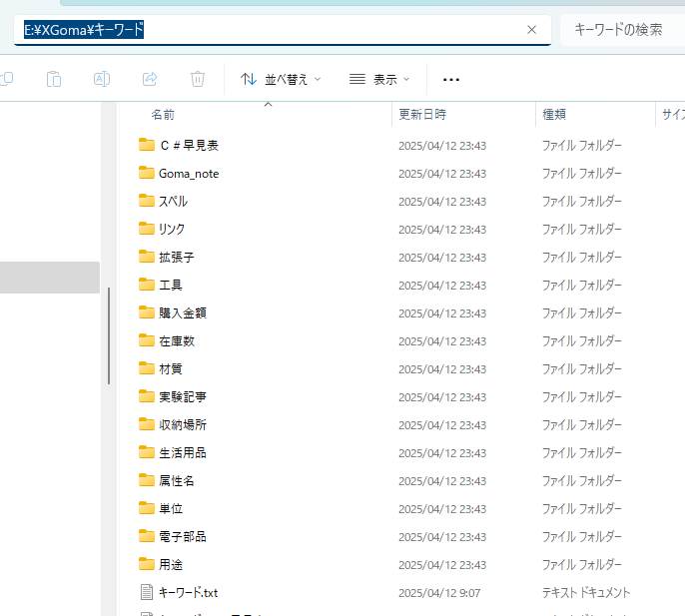The width and height of the screenshot is (685, 616).
Task: Click the folder icon for 実験記事
Action: 147,396
